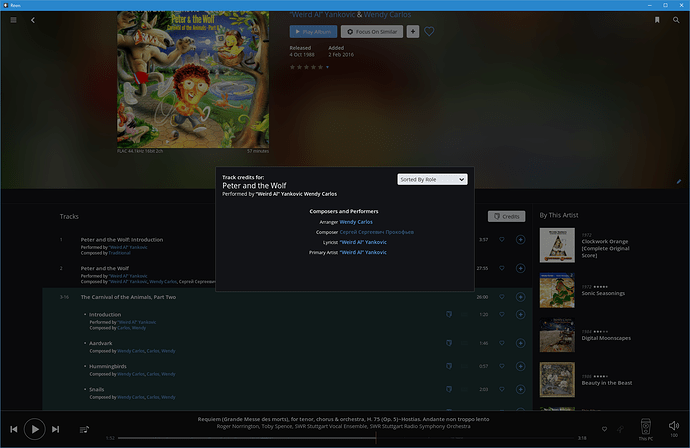Screen dimensions: 690x448
Task: Open the volume speaker icon
Action: [x=674, y=426]
